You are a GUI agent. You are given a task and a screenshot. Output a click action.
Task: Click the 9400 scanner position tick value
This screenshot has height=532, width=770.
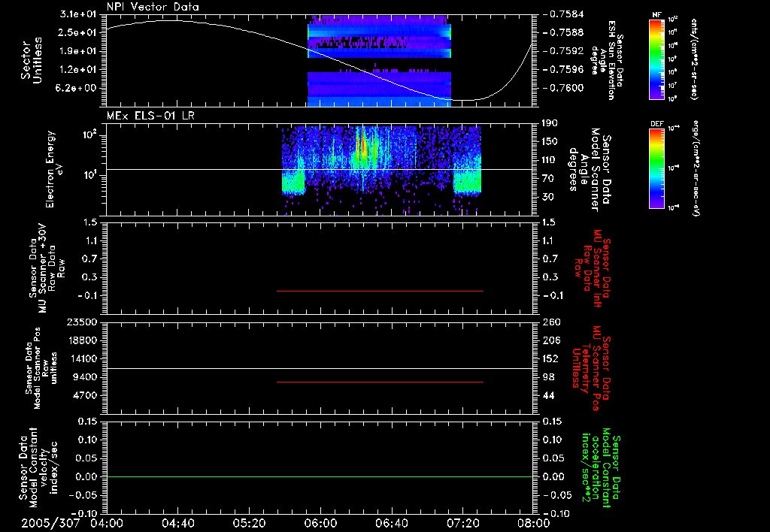85,377
